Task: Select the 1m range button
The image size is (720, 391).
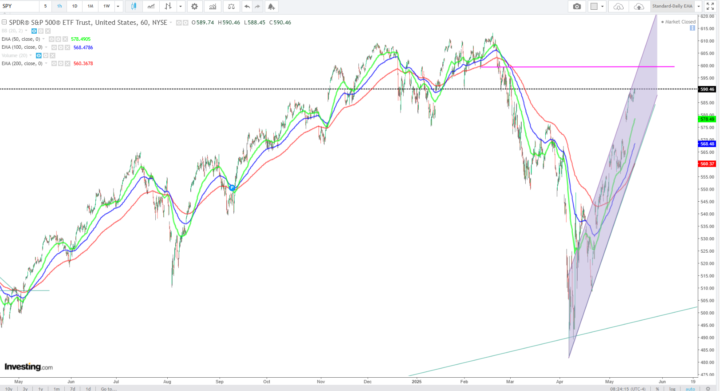Action: tap(56, 389)
